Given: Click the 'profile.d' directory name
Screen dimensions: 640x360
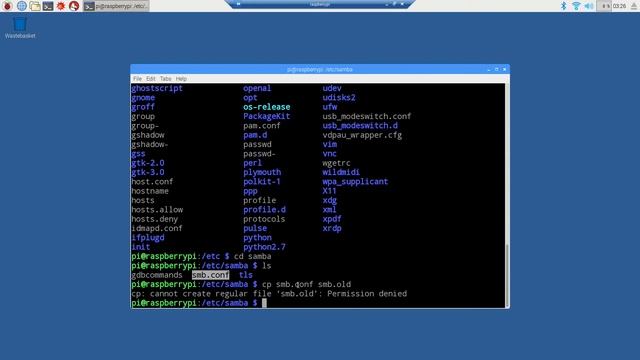Looking at the screenshot, I should click(x=264, y=210).
